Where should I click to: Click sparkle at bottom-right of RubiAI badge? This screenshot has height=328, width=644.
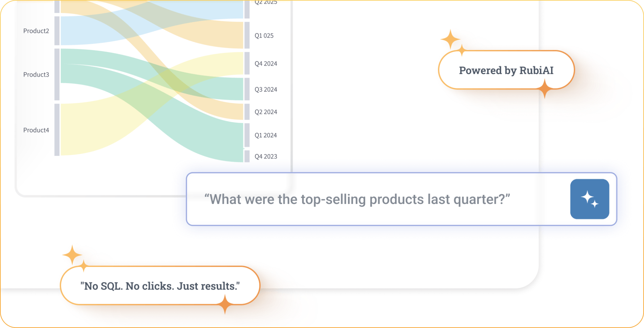coord(545,89)
